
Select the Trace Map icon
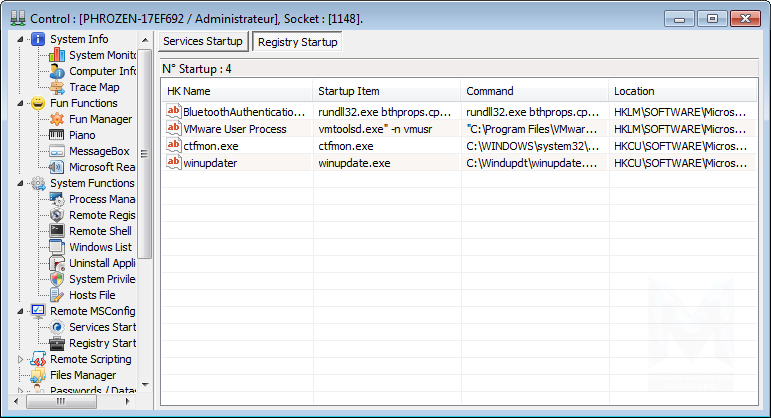coord(57,87)
